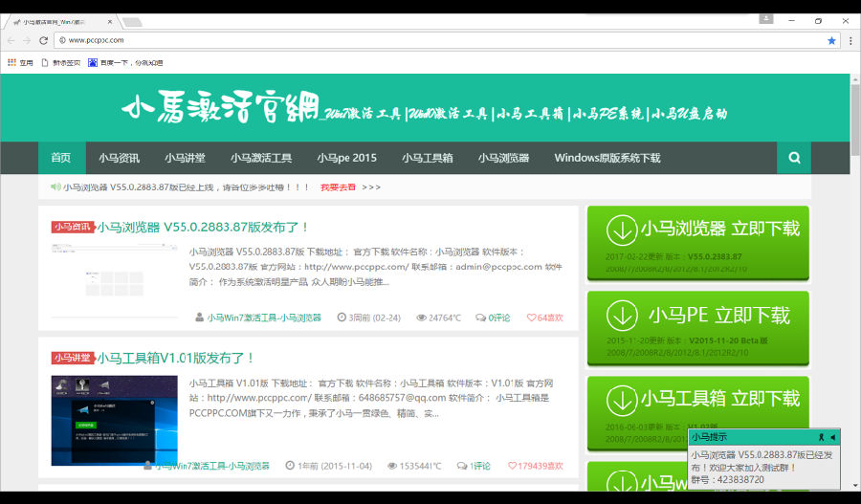Open the browser three-dot menu
The width and height of the screenshot is (861, 504).
[850, 40]
